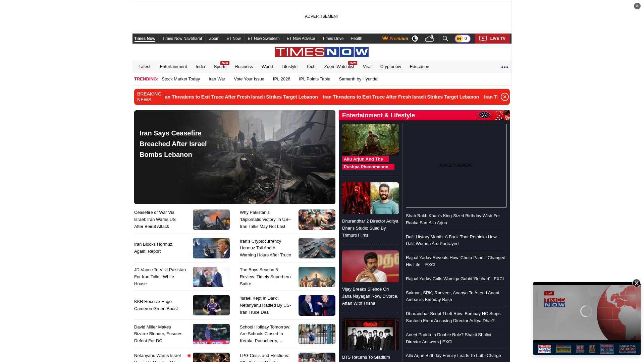Viewport: 644px width, 362px height.
Task: Click the weather forecast icon
Action: (x=430, y=38)
